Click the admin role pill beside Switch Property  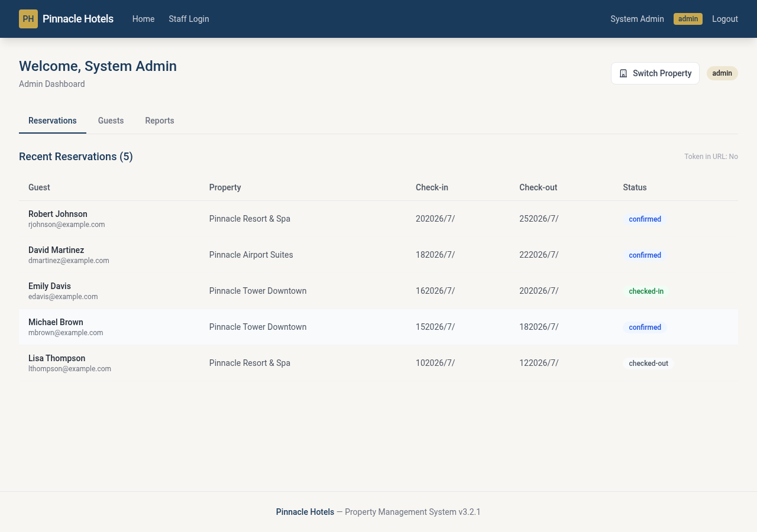click(722, 73)
